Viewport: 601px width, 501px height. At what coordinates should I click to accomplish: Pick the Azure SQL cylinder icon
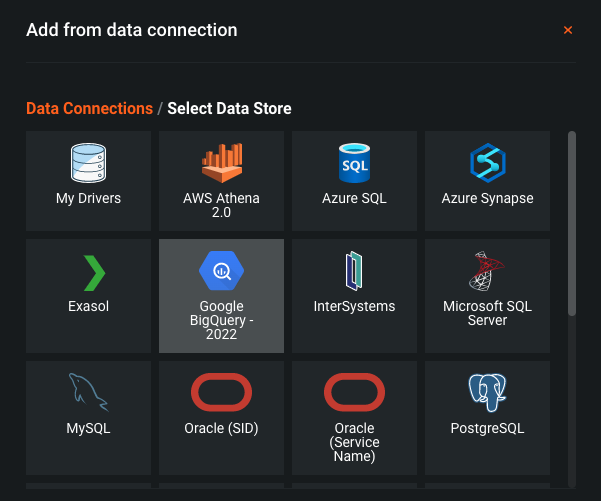pos(355,163)
